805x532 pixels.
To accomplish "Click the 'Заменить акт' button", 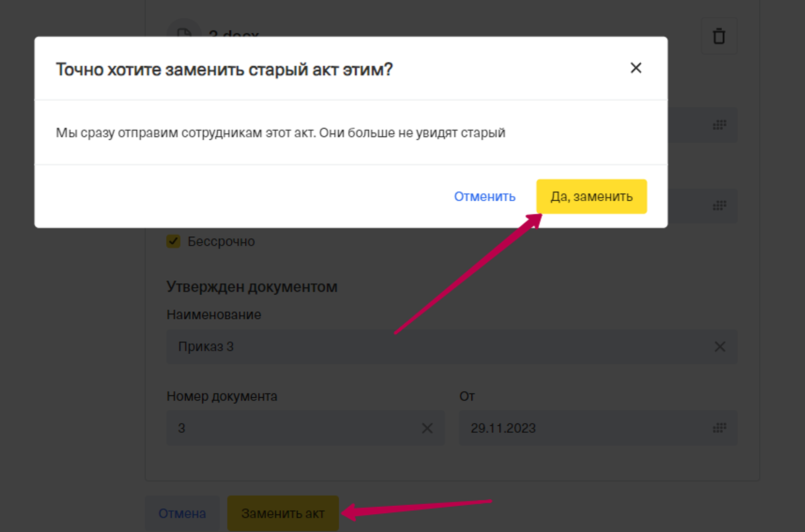I will click(x=283, y=513).
